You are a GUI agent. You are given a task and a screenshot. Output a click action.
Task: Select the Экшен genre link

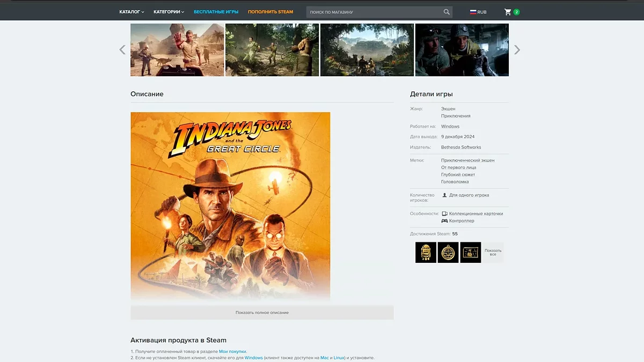tap(448, 109)
